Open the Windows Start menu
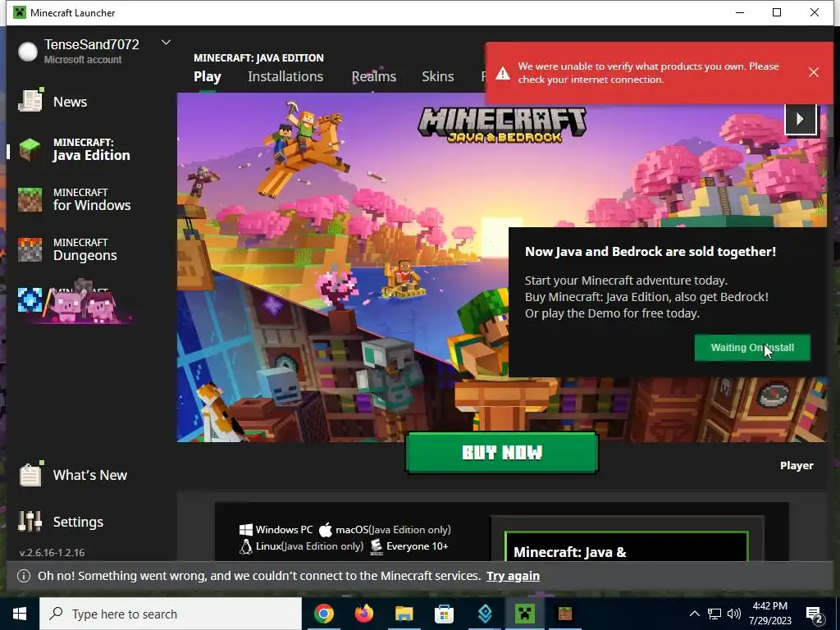The image size is (840, 630). click(x=20, y=614)
